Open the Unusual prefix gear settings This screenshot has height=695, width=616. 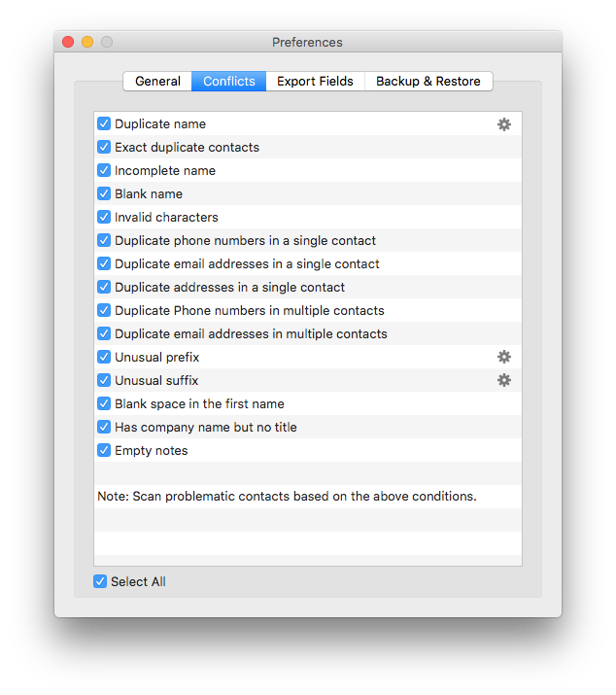point(504,357)
